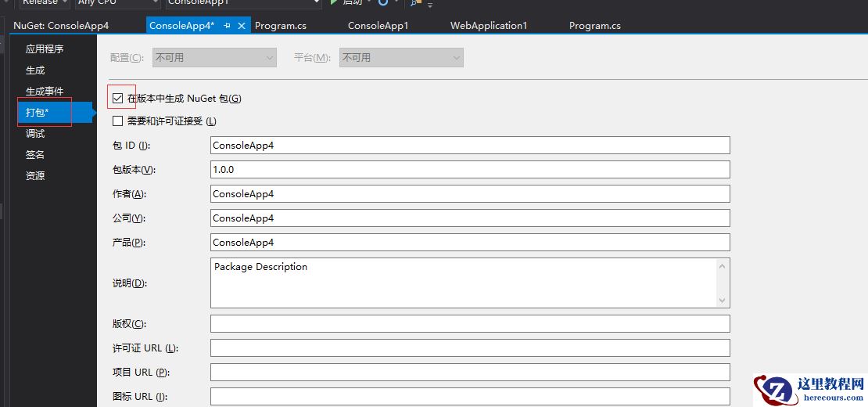
Task: Open the 生成事件 properties page
Action: pyautogui.click(x=45, y=92)
